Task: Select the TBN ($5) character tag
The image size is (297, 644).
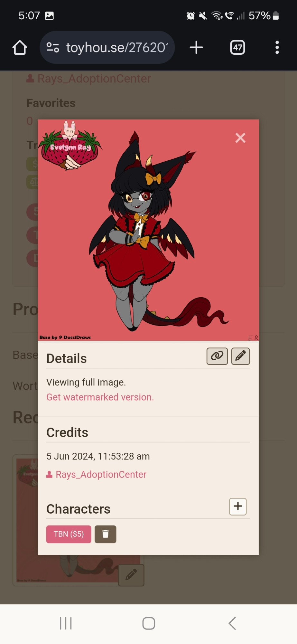Action: (x=69, y=534)
